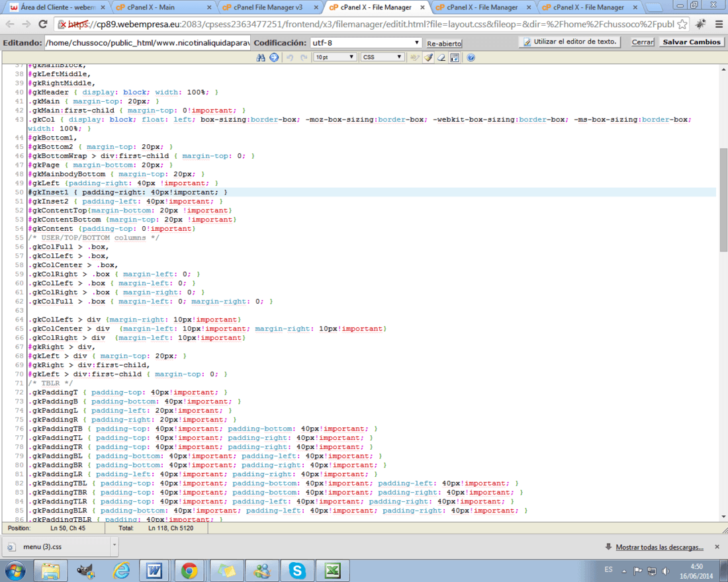This screenshot has height=582, width=728.
Task: Close the cPanel X - Main tab
Action: coord(209,7)
